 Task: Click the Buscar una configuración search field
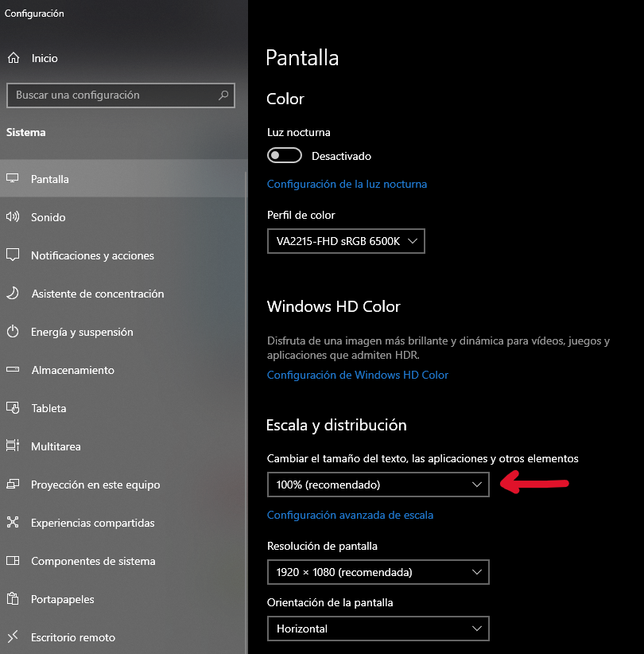pos(121,95)
